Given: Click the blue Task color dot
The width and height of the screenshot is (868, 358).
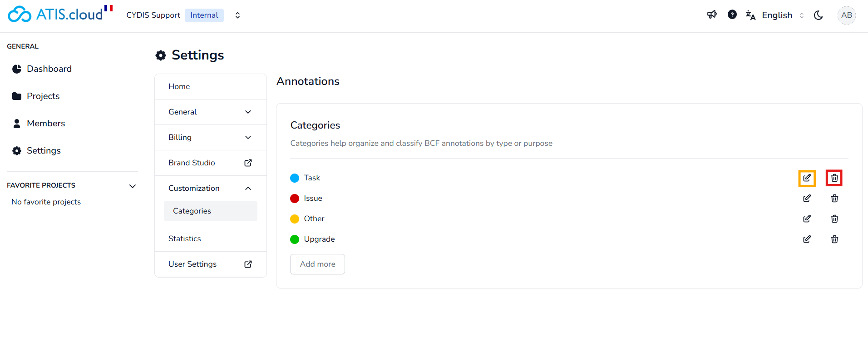Looking at the screenshot, I should point(295,178).
